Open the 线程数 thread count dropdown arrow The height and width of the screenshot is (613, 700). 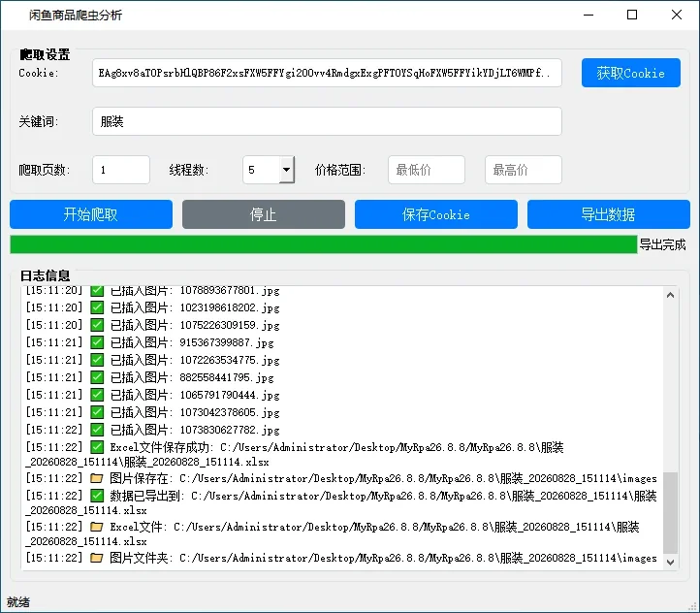pyautogui.click(x=287, y=170)
